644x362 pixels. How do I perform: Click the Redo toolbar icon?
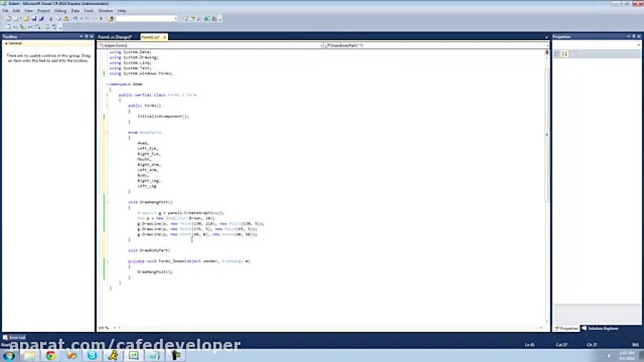[87, 19]
